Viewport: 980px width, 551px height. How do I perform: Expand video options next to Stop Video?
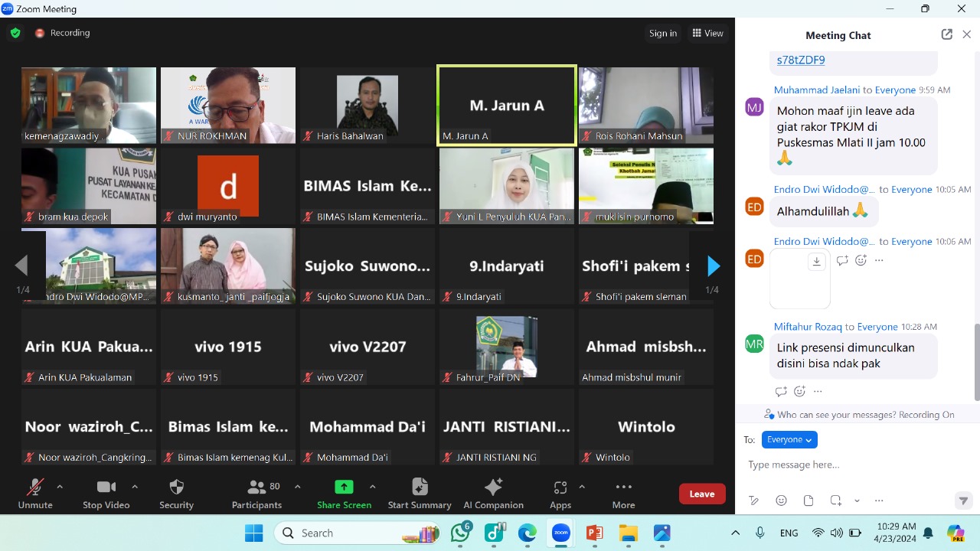(x=135, y=487)
